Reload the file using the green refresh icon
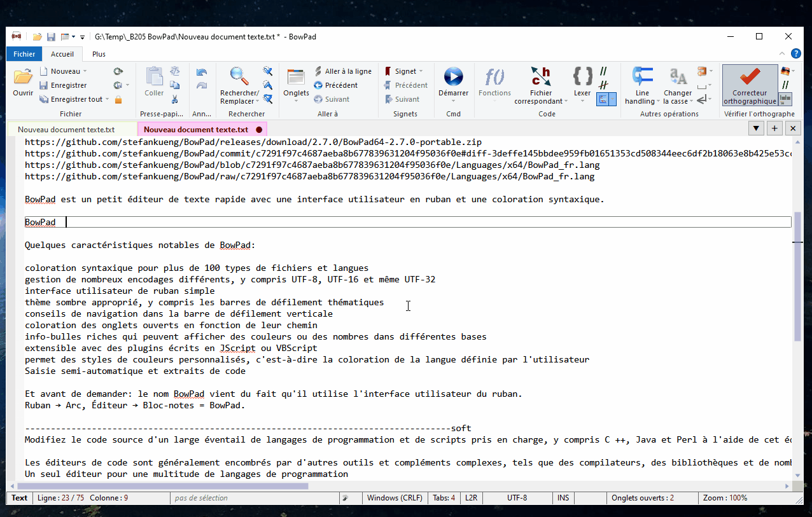812x517 pixels. (x=118, y=71)
